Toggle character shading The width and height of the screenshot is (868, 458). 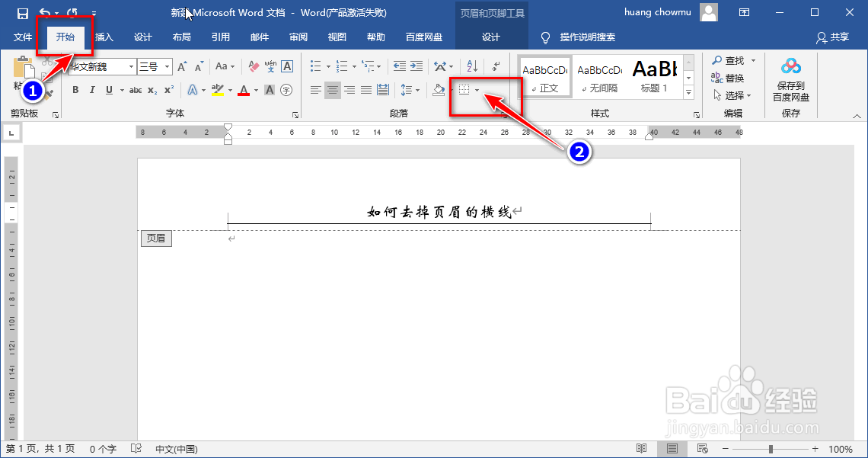click(270, 90)
